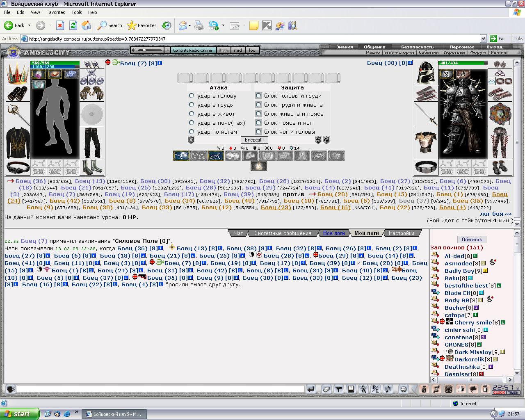Click the Вперёд!!! attack button
Screen dimensions: 525x420
tap(254, 140)
